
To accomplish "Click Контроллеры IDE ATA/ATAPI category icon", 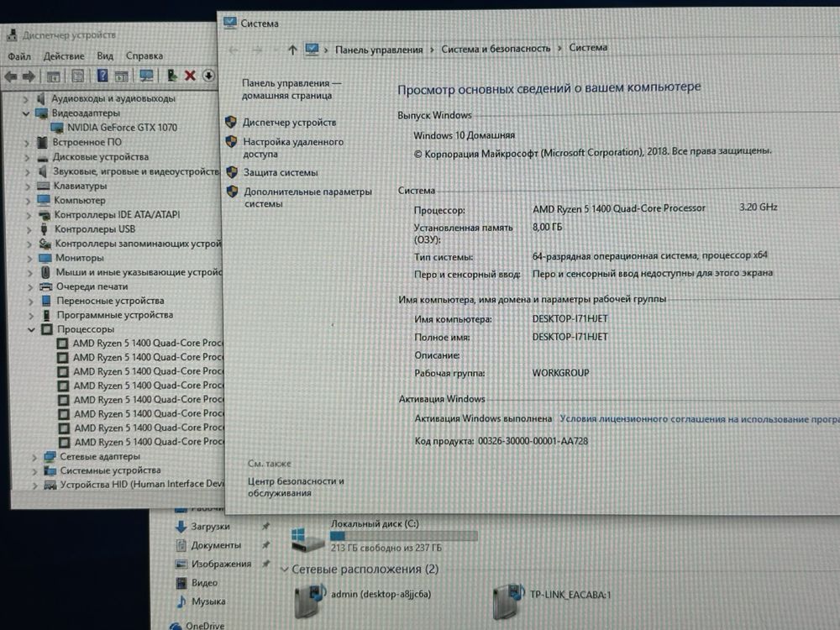I will pyautogui.click(x=45, y=215).
